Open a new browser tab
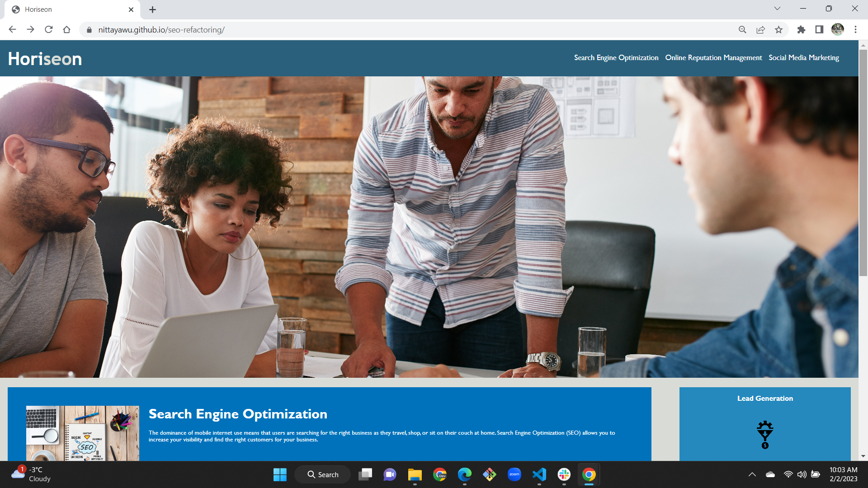 coord(153,9)
